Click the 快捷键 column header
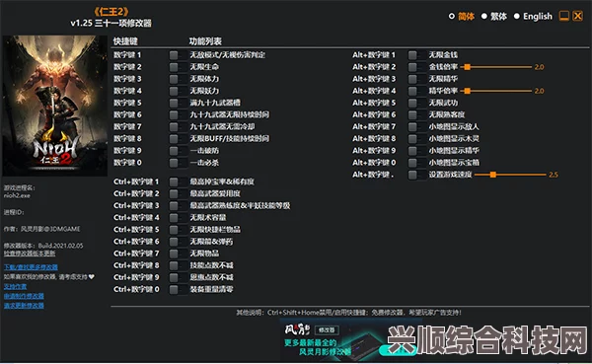The height and width of the screenshot is (364, 592). tap(125, 41)
